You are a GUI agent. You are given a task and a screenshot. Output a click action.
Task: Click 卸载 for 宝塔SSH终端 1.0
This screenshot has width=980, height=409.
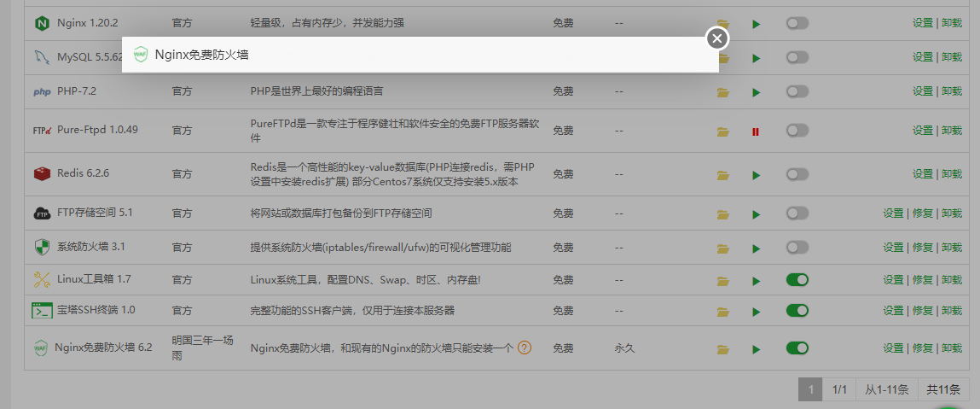click(x=951, y=310)
